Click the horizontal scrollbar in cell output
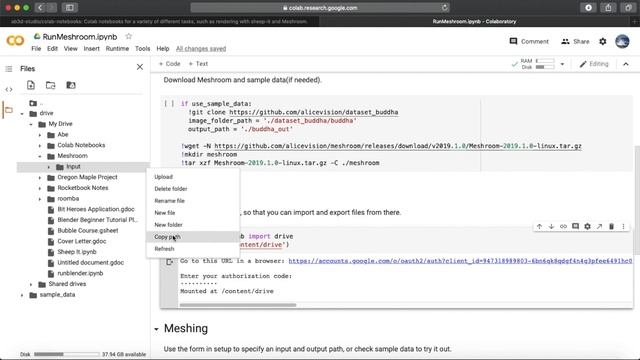Viewport: 640px width, 360px height. click(238, 305)
